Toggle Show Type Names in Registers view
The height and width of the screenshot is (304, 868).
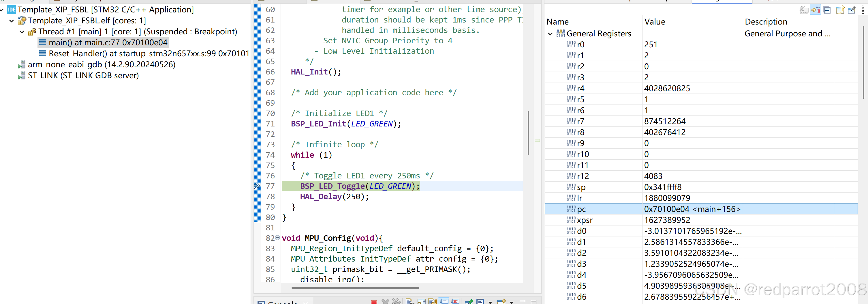pyautogui.click(x=804, y=10)
